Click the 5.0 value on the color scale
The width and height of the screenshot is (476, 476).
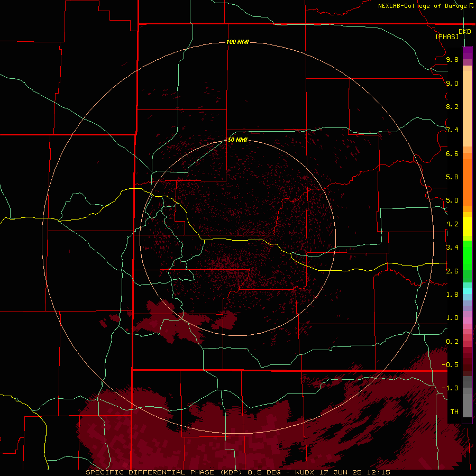pos(452,200)
